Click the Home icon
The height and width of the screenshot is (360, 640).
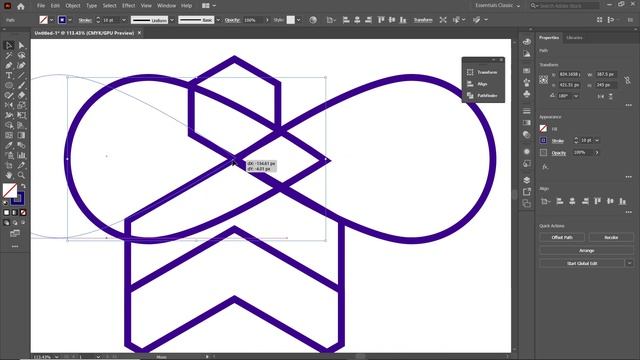point(21,6)
